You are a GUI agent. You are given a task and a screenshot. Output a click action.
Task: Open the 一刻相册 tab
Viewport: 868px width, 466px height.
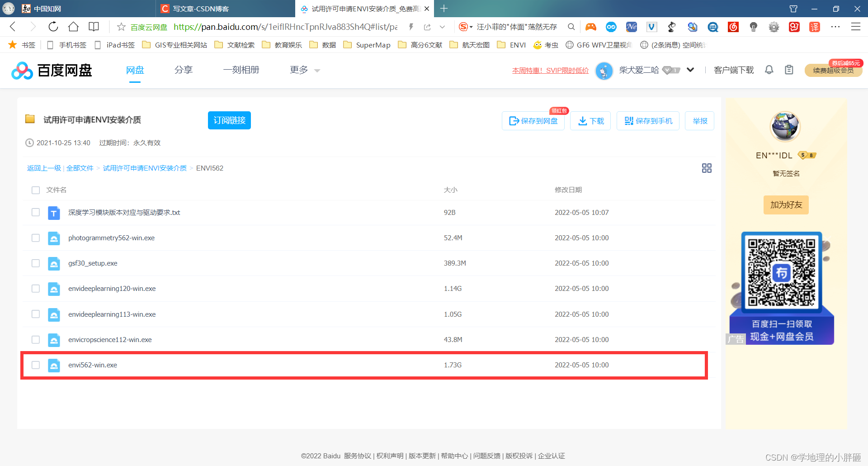tap(241, 70)
